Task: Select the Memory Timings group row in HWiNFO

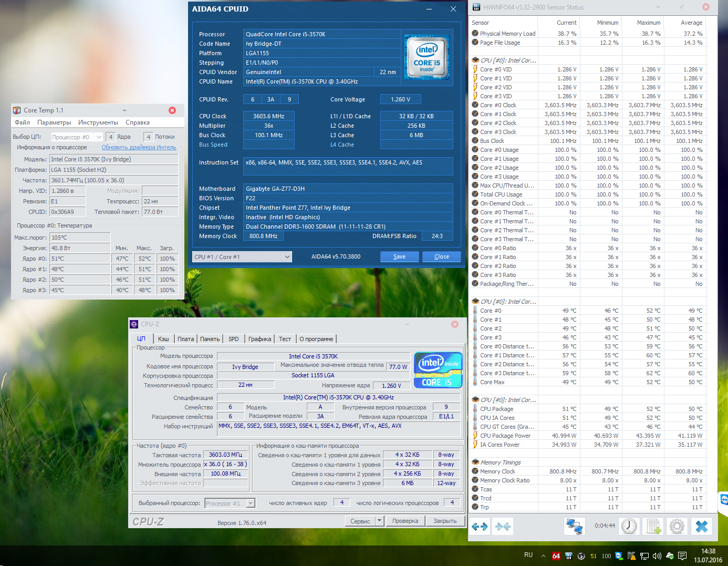Action: click(588, 462)
